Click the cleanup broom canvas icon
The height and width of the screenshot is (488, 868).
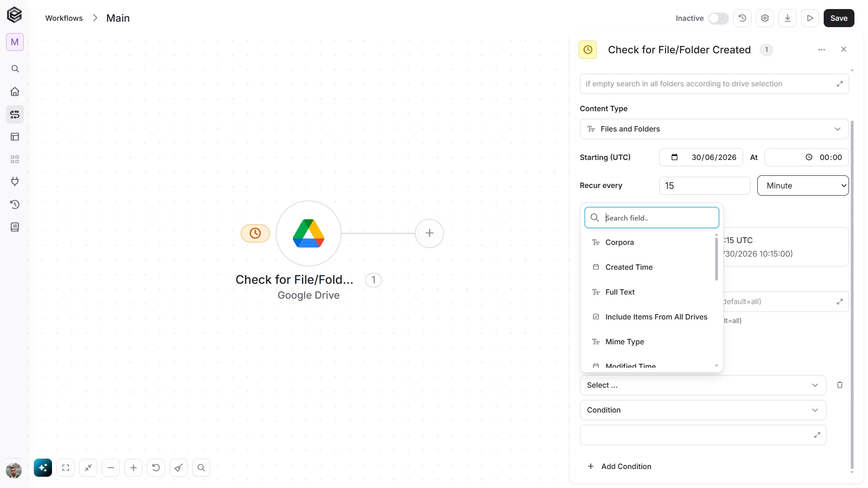pos(179,468)
